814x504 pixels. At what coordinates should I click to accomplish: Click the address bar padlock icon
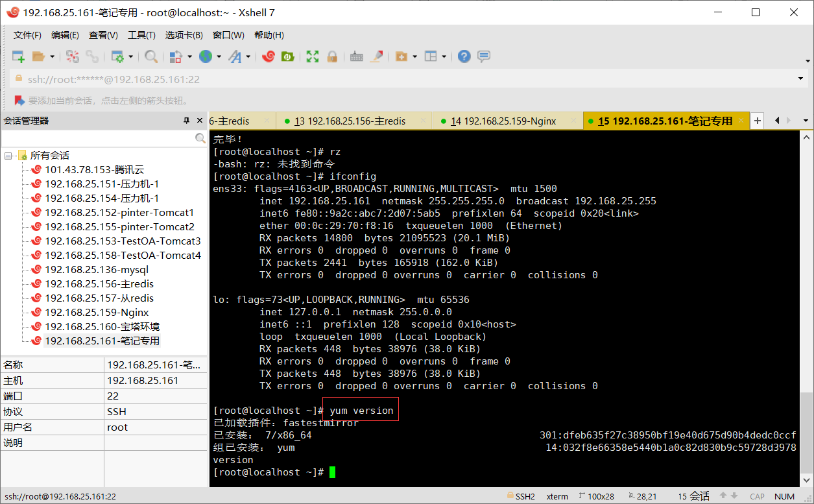[18, 79]
